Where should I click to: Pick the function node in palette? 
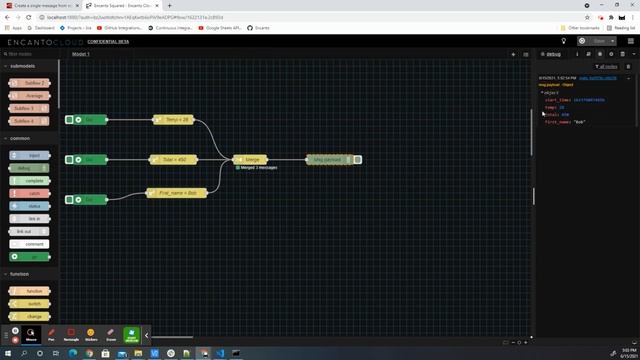point(29,291)
